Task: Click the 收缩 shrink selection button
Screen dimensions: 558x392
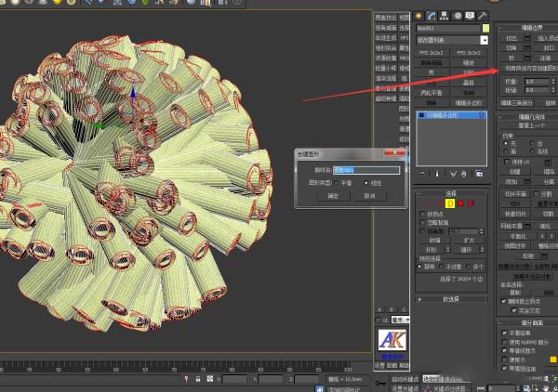Action: tap(434, 241)
